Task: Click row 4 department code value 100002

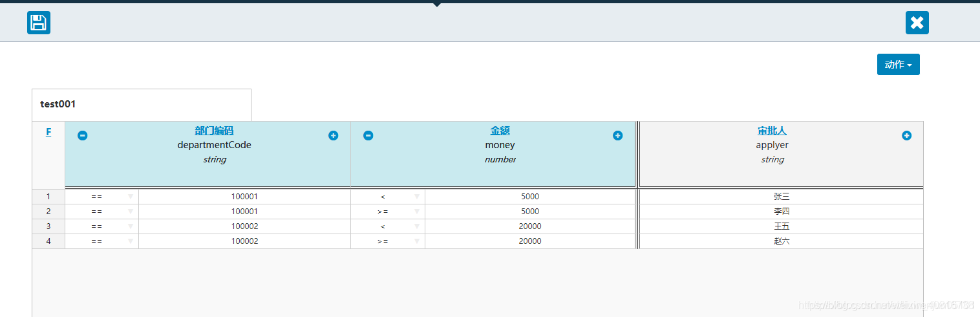Action: click(x=244, y=241)
